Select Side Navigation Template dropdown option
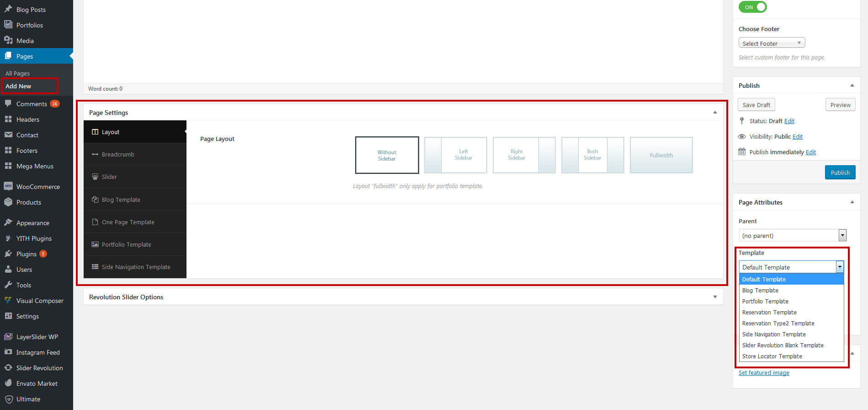Viewport: 868px width, 410px height. coord(791,334)
